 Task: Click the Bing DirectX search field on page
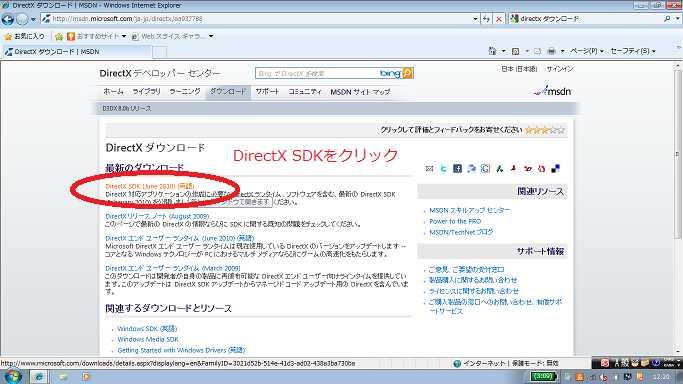tap(317, 74)
